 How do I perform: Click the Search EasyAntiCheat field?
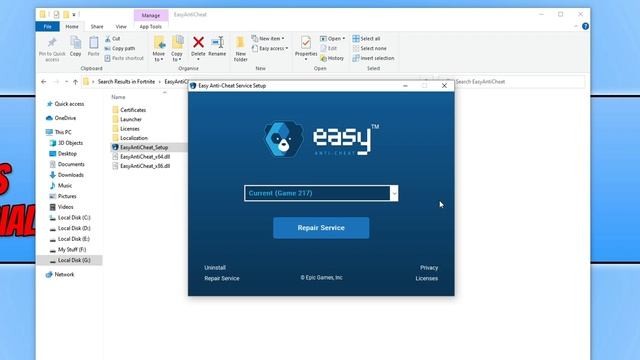pyautogui.click(x=512, y=82)
